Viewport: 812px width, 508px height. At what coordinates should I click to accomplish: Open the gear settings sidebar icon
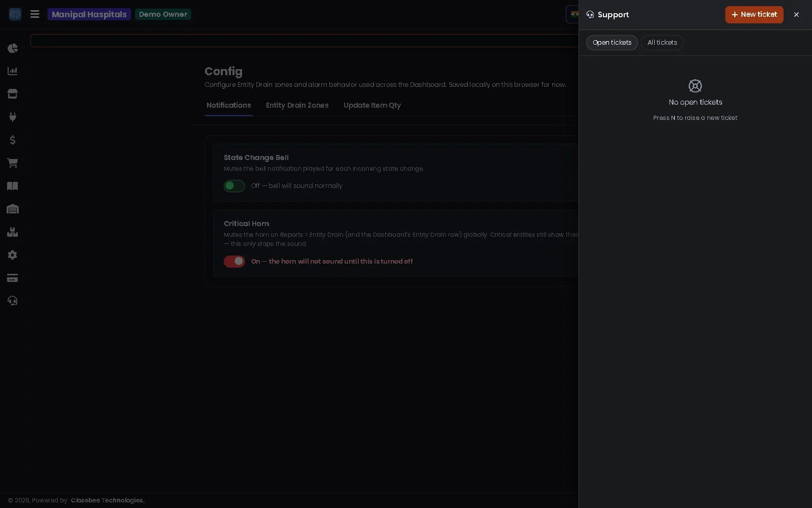[13, 255]
